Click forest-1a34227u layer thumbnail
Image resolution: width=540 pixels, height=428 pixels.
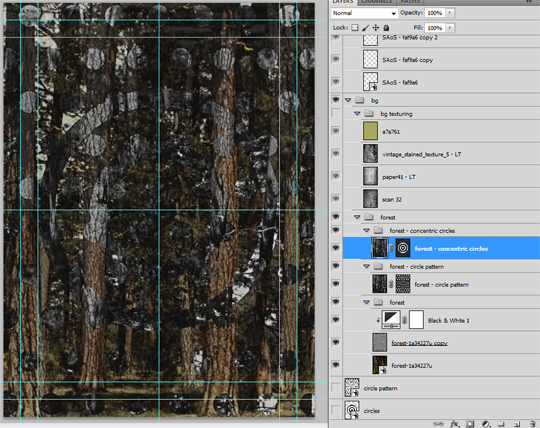click(x=380, y=365)
